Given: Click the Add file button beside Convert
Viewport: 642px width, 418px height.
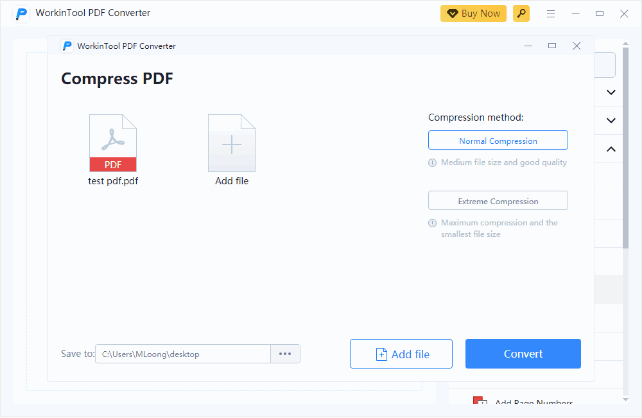Looking at the screenshot, I should click(x=401, y=354).
